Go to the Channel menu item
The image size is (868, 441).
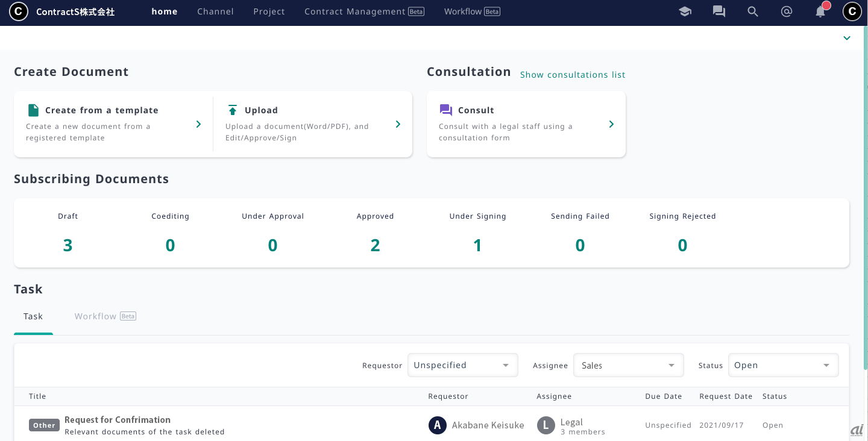tap(215, 11)
